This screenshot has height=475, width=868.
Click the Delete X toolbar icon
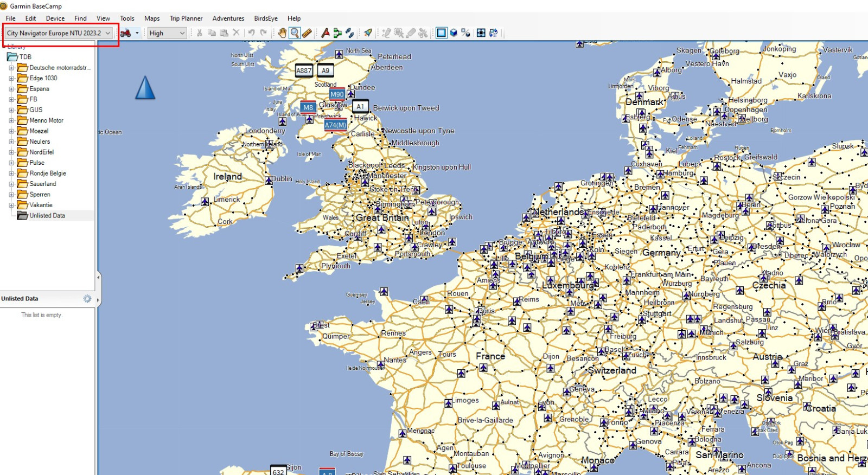(x=236, y=33)
